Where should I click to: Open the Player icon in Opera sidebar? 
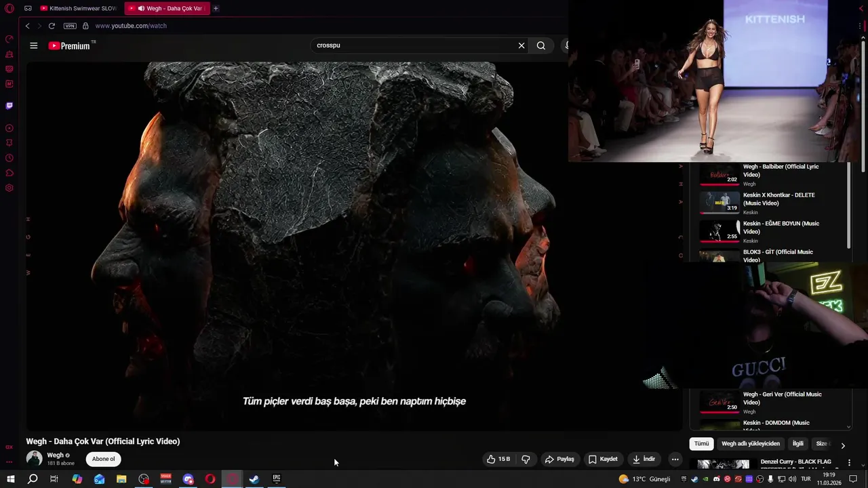point(9,128)
